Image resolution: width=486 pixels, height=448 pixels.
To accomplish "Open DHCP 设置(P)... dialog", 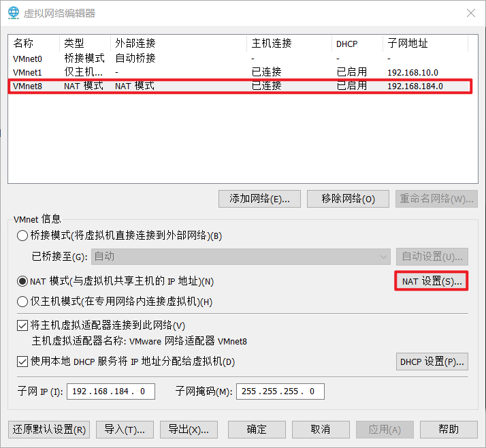I will [432, 362].
